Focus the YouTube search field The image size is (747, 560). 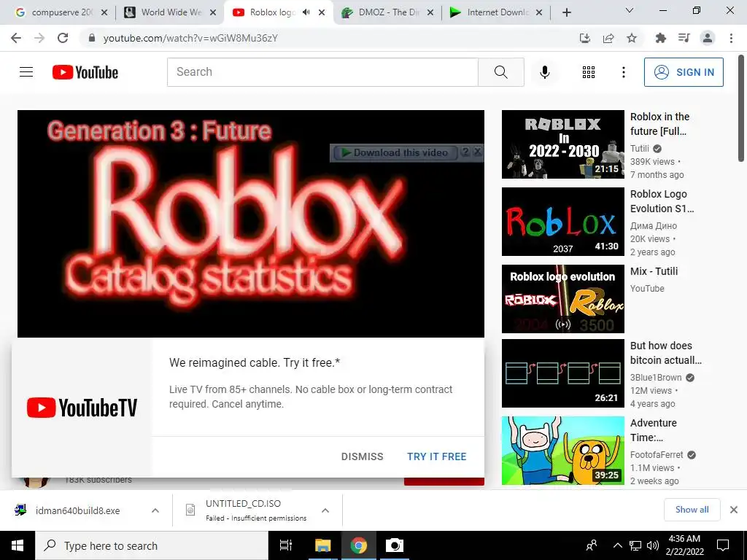pos(322,72)
